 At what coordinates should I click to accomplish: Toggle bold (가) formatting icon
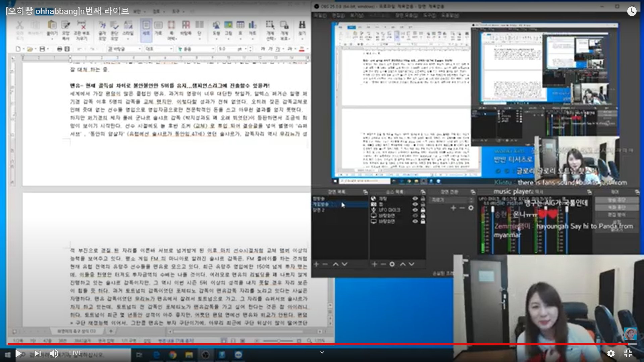[x=263, y=49]
